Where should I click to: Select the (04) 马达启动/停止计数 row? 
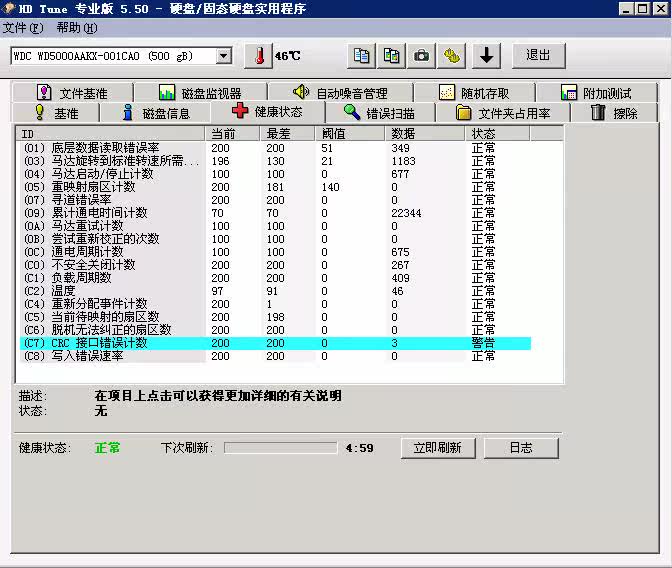pos(276,174)
